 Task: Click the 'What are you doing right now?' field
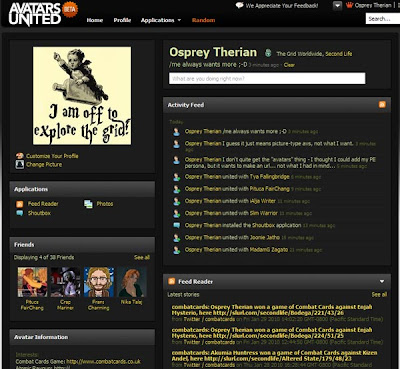[x=267, y=79]
